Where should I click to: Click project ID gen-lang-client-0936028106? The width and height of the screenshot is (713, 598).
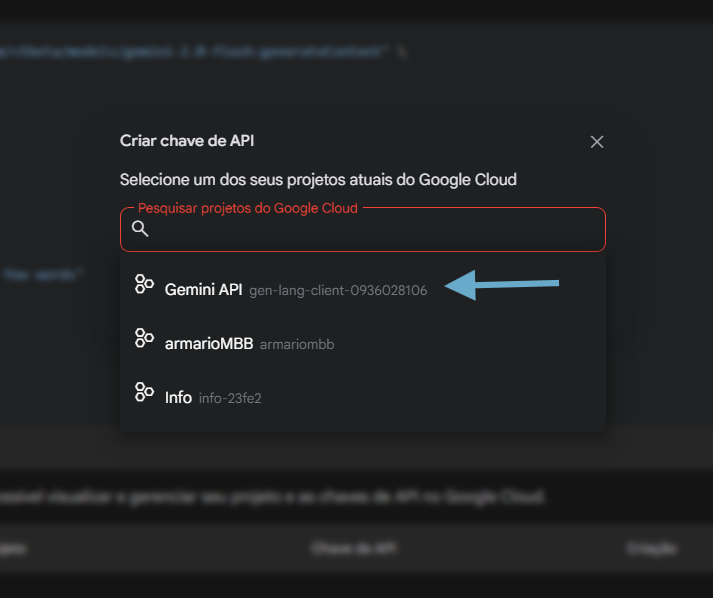coord(338,290)
